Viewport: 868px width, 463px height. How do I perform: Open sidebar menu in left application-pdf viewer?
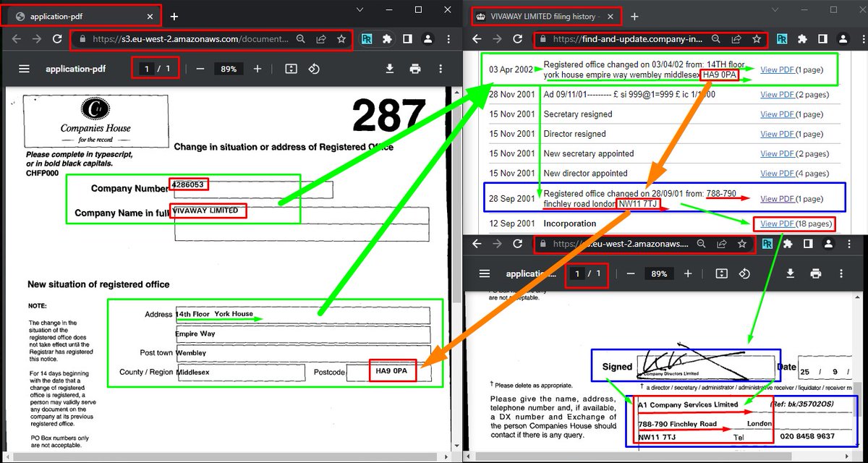click(x=24, y=69)
